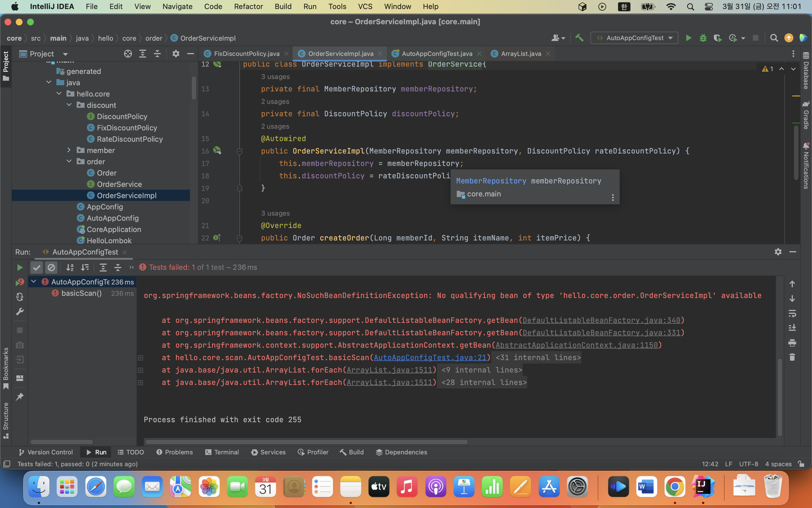Collapse the hello.core package
This screenshot has height=508, width=812.
(59, 94)
